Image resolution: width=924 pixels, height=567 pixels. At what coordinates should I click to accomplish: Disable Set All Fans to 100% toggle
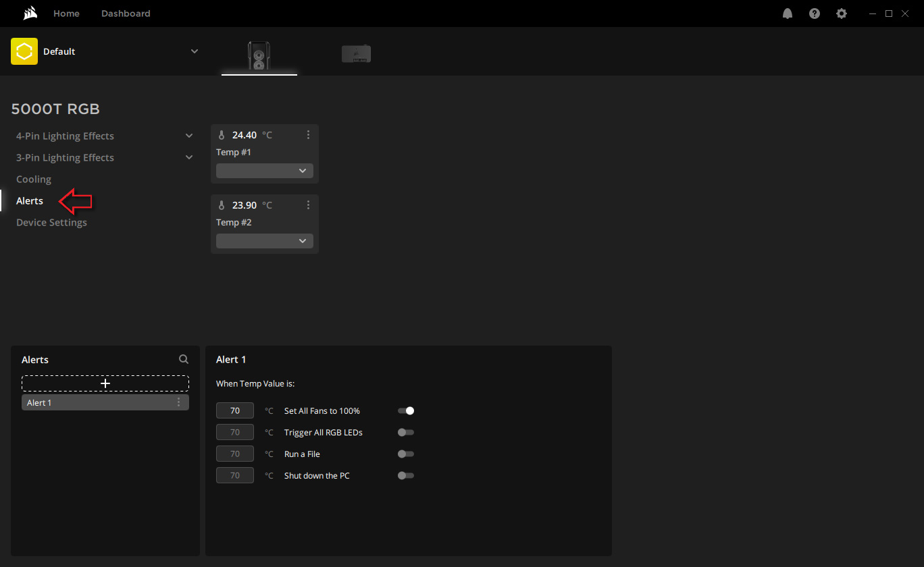[x=406, y=410]
